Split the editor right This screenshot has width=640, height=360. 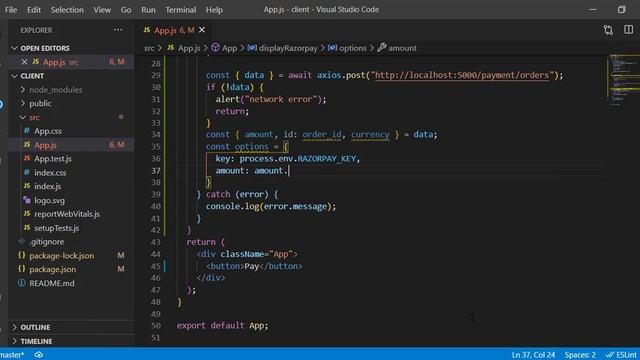629,30
